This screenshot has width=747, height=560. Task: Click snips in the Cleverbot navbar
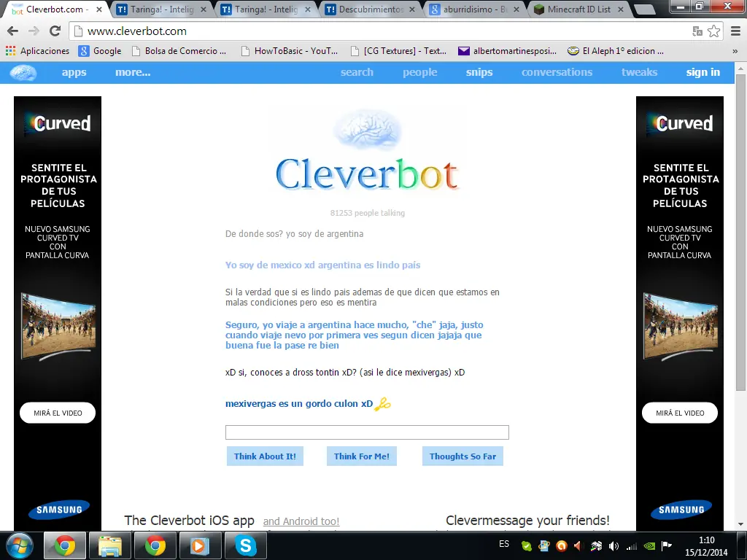coord(479,72)
